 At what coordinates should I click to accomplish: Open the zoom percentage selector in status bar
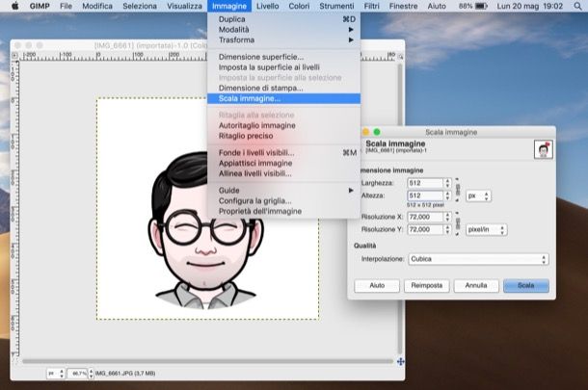(80, 374)
